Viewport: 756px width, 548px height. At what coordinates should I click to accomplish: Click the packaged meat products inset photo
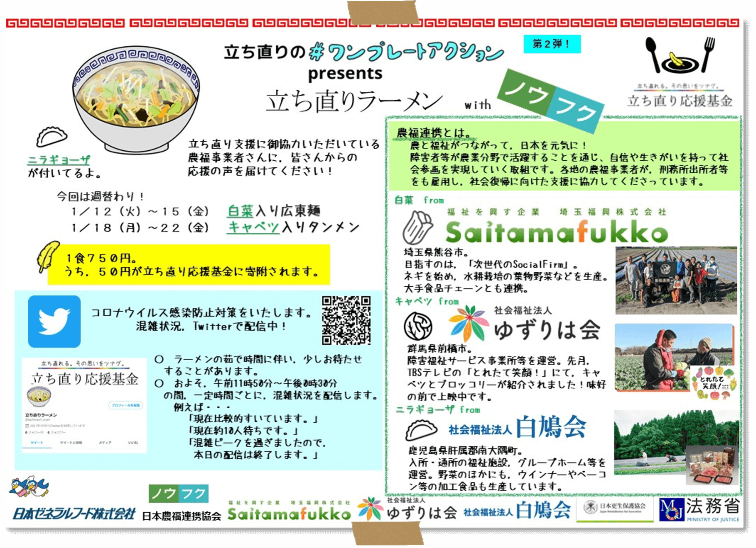tap(712, 466)
